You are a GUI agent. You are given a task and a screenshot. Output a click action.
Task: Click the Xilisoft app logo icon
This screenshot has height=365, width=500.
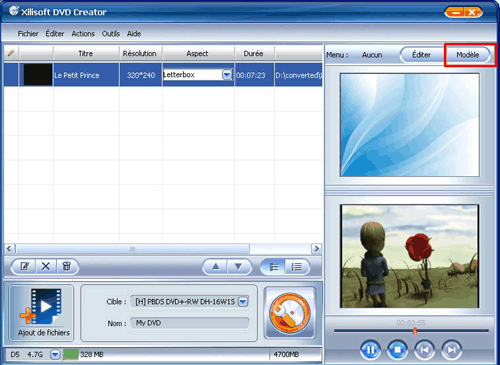pyautogui.click(x=14, y=11)
